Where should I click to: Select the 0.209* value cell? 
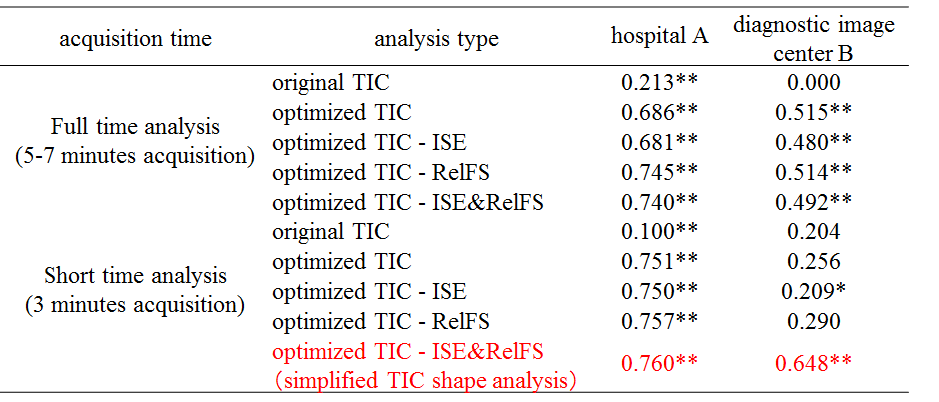point(813,292)
